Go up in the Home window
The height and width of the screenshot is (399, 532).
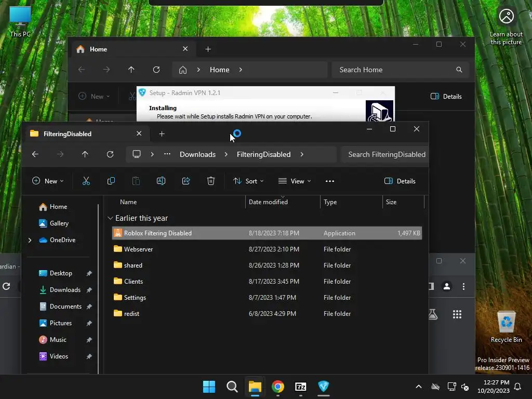click(x=131, y=70)
